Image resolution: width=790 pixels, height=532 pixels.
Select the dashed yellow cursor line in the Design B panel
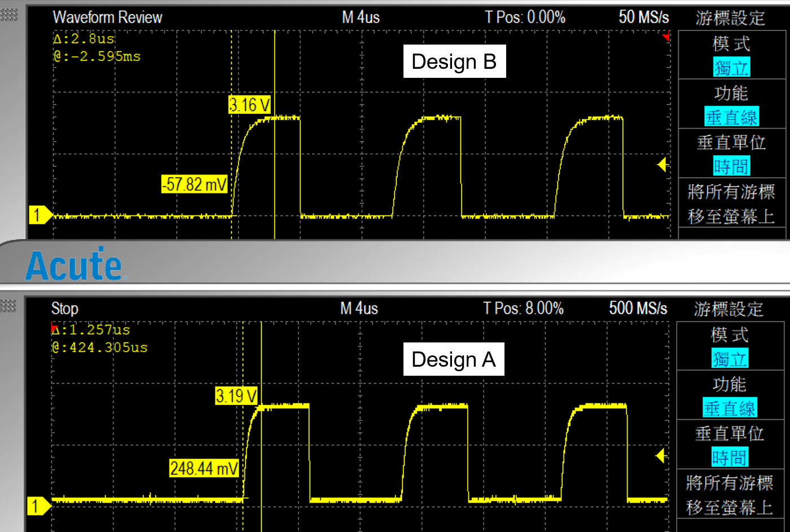[x=231, y=134]
